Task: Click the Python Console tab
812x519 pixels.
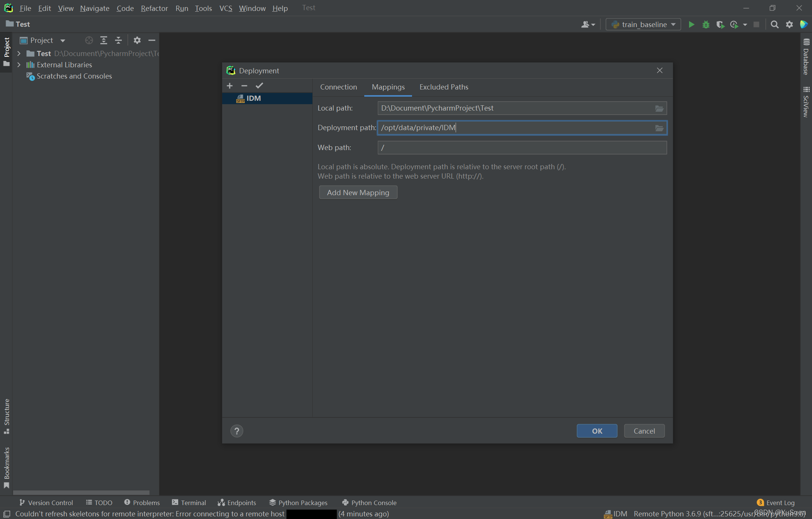Action: coord(368,502)
